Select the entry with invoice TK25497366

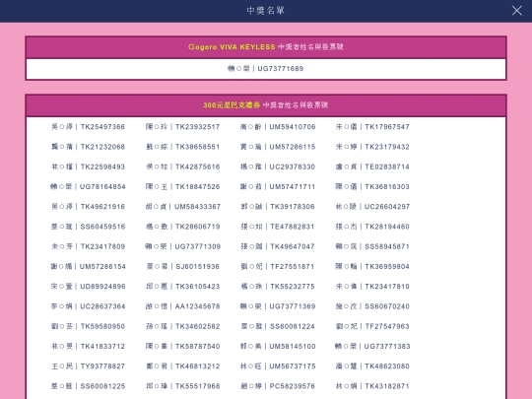point(89,127)
